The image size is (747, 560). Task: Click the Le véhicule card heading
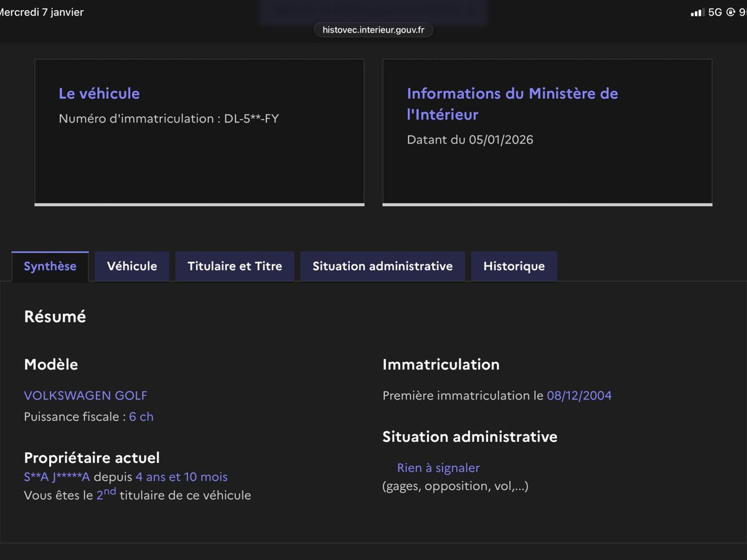click(x=99, y=93)
